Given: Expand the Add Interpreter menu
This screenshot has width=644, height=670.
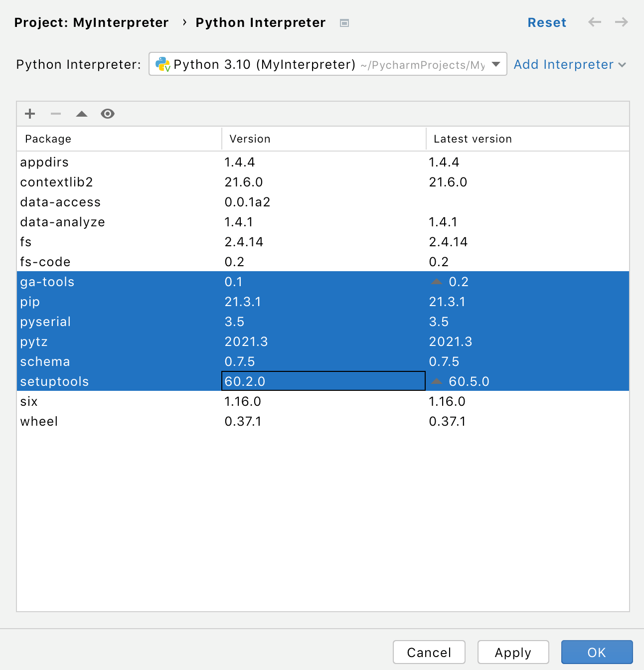Looking at the screenshot, I should (x=570, y=64).
